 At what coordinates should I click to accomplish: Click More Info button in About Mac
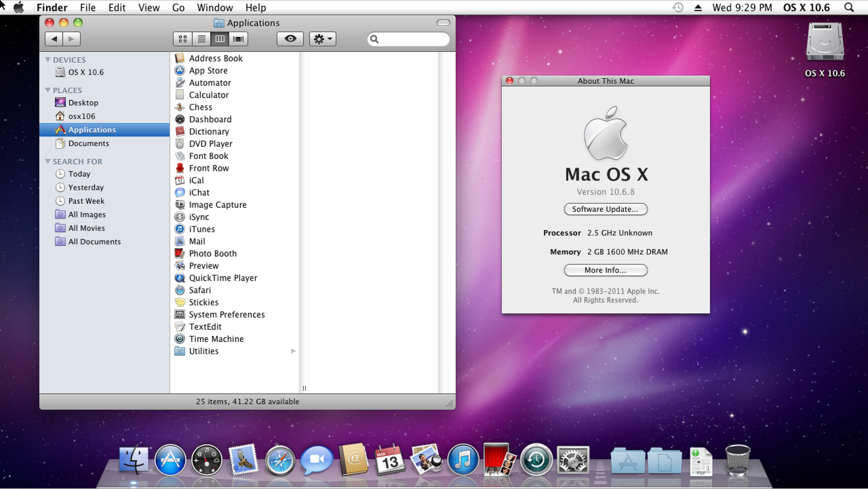click(x=605, y=270)
